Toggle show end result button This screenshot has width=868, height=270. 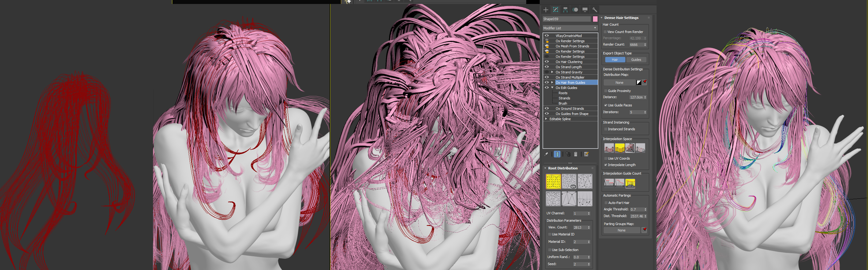[x=557, y=154]
